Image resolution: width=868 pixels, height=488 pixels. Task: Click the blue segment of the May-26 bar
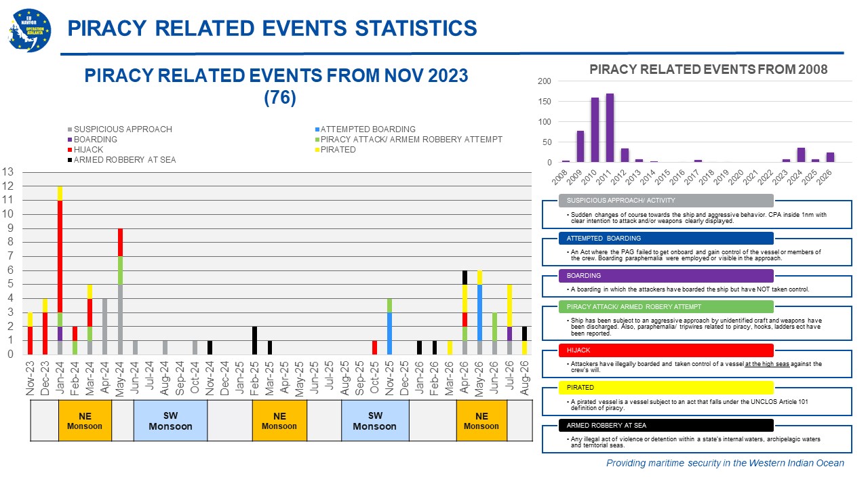click(479, 312)
